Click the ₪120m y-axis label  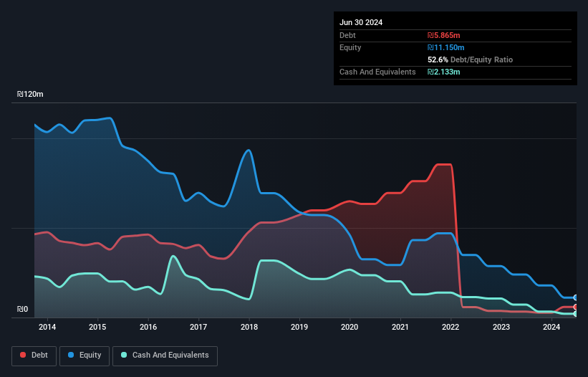pos(30,94)
